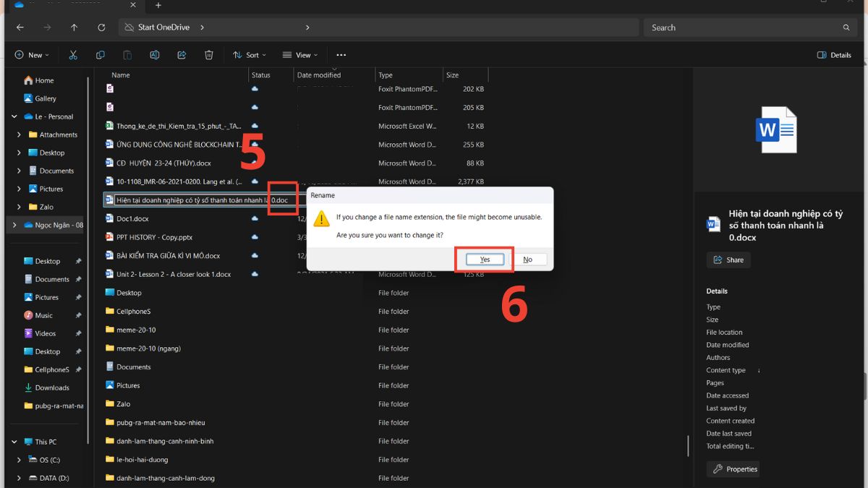Click Yes in the Rename warning dialog
Screen dimensions: 868x488
pyautogui.click(x=484, y=259)
